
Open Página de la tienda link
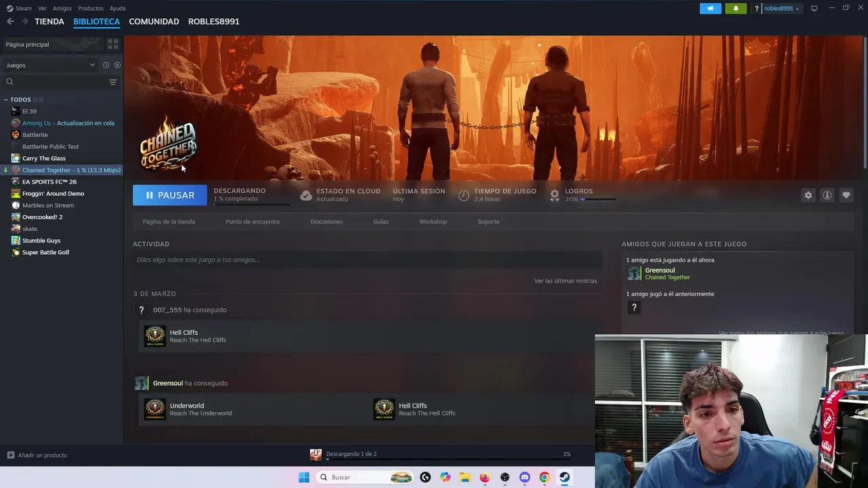point(169,222)
